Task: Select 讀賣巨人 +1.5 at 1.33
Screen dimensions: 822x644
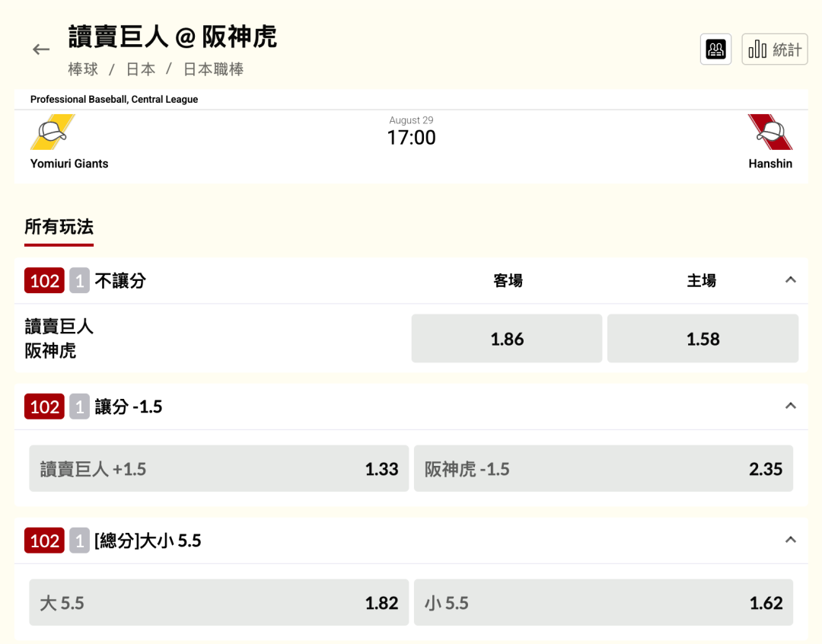Action: click(x=218, y=468)
